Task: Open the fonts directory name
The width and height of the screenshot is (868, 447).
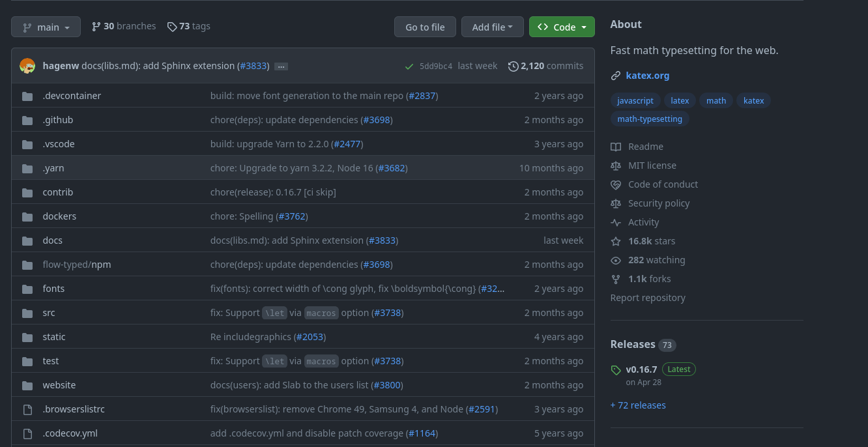Action: (x=53, y=289)
